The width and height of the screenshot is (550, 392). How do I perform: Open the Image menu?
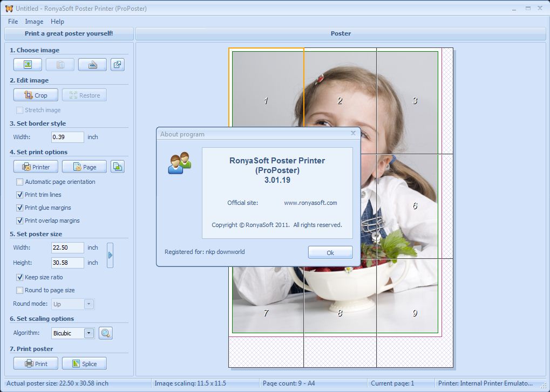pyautogui.click(x=34, y=22)
